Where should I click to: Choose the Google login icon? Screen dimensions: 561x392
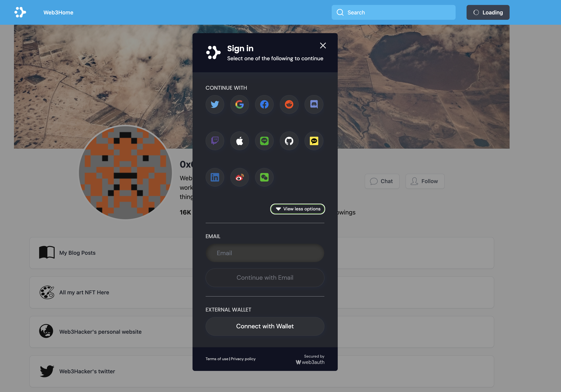[239, 104]
